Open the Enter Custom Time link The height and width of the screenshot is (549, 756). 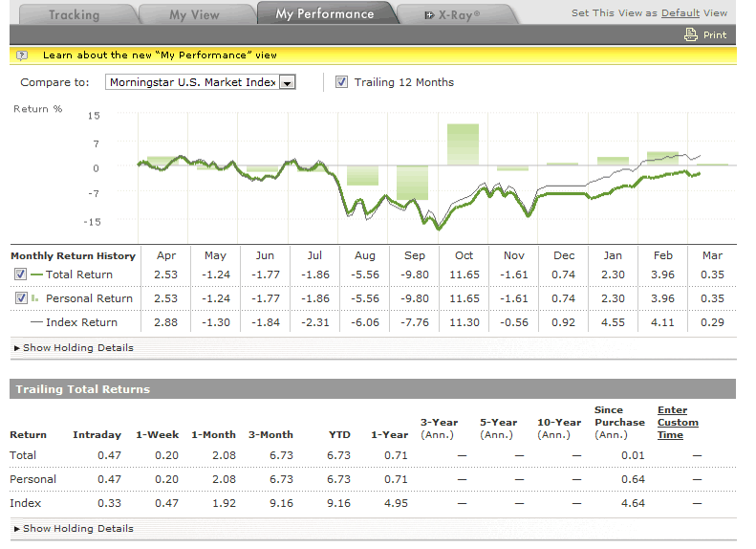[677, 423]
